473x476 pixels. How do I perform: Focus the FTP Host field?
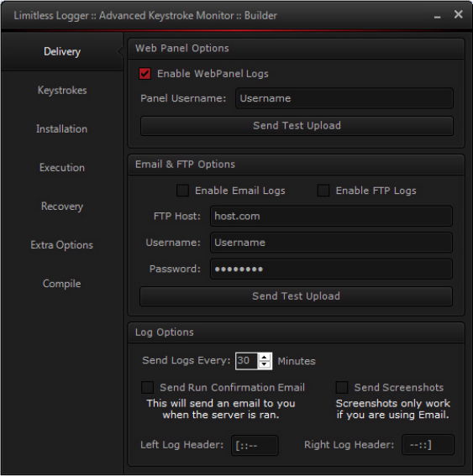(331, 216)
